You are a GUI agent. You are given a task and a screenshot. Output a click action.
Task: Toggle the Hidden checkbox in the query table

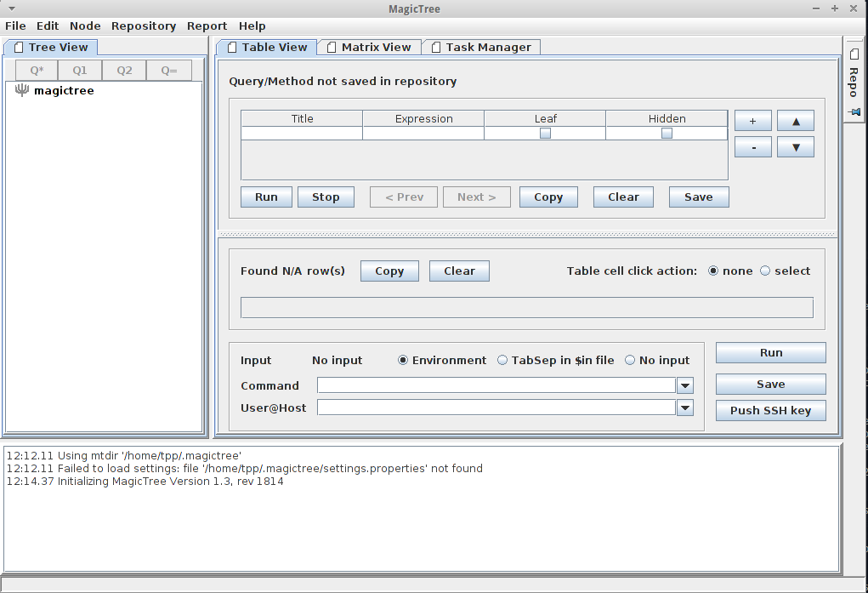click(x=667, y=133)
